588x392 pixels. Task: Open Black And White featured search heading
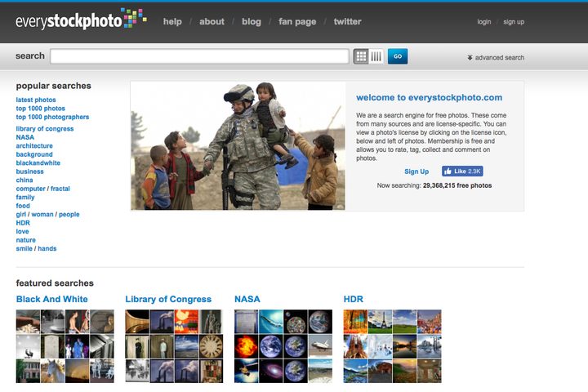[x=51, y=300]
